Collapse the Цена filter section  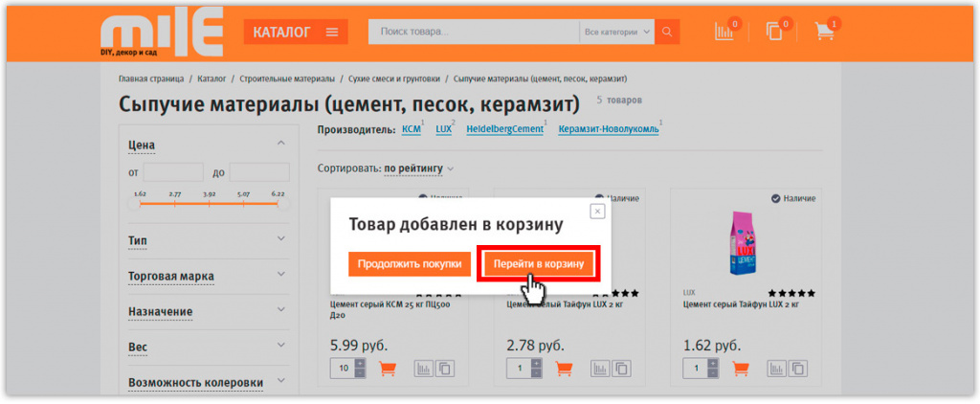point(281,144)
